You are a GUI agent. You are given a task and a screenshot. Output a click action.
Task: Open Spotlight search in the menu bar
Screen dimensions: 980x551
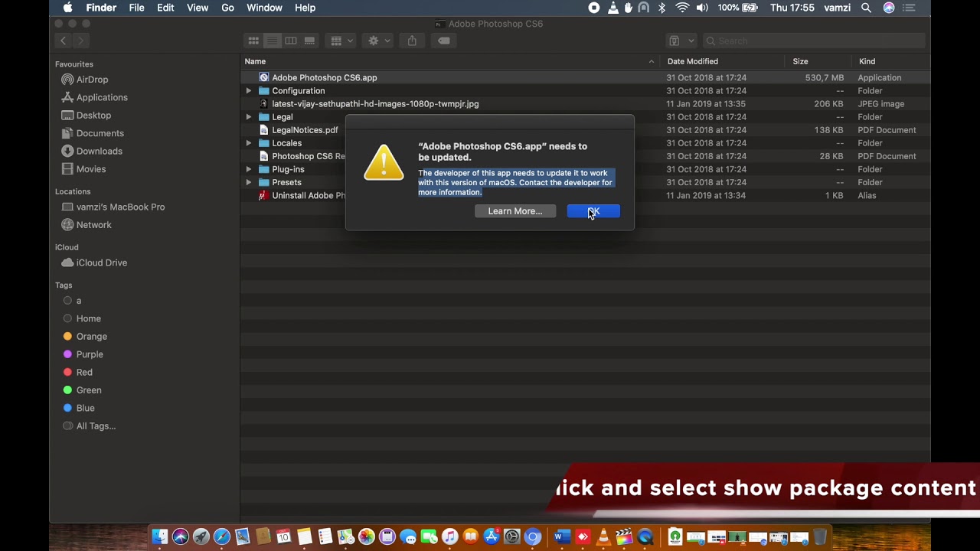pos(866,8)
